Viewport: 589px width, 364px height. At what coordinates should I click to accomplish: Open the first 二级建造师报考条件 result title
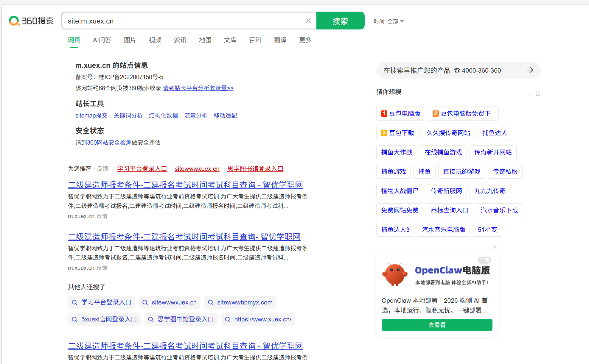[185, 185]
